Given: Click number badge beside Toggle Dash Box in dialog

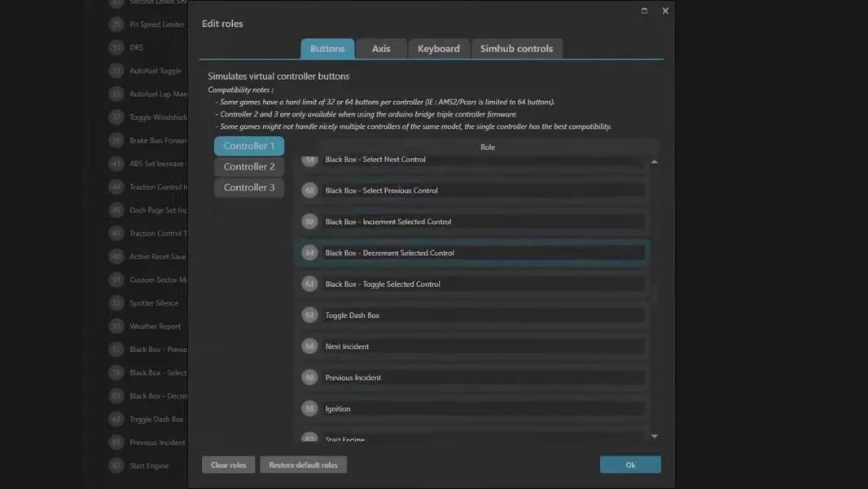Looking at the screenshot, I should click(309, 315).
